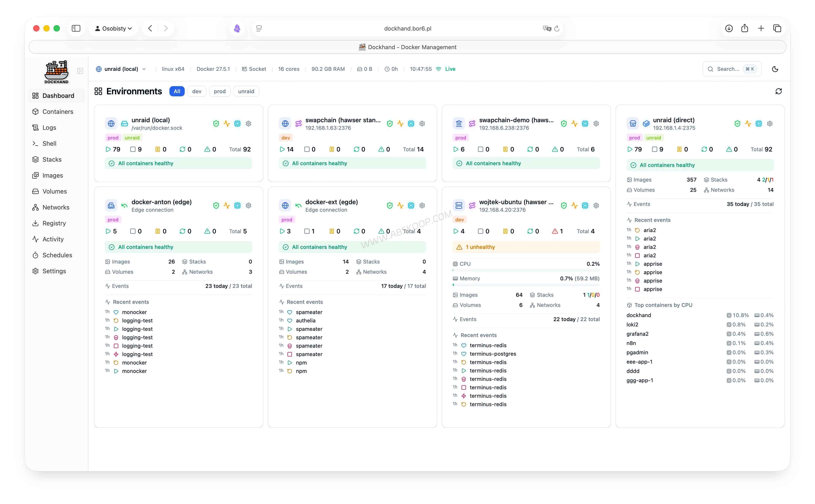Viewport: 815px width, 504px height.
Task: Open Images section
Action: point(56,176)
